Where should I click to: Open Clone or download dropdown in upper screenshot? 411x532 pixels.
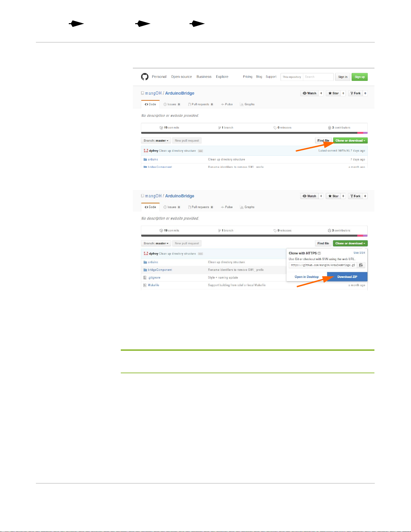pos(350,141)
